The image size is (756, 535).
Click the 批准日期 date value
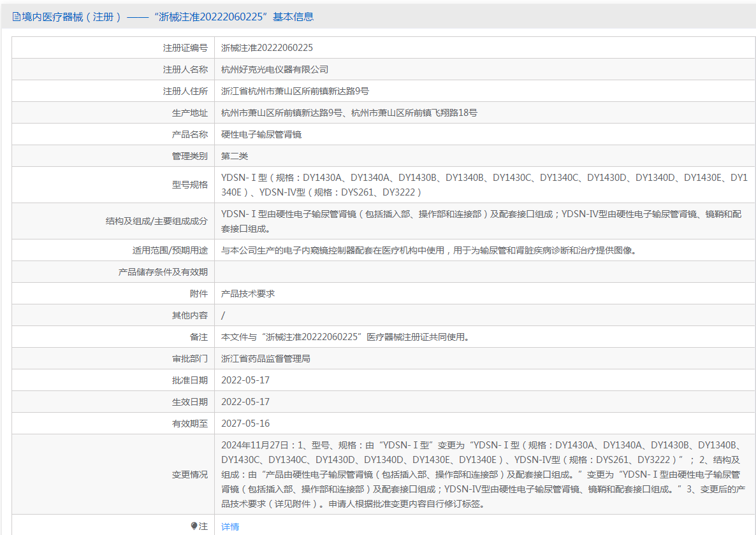245,380
